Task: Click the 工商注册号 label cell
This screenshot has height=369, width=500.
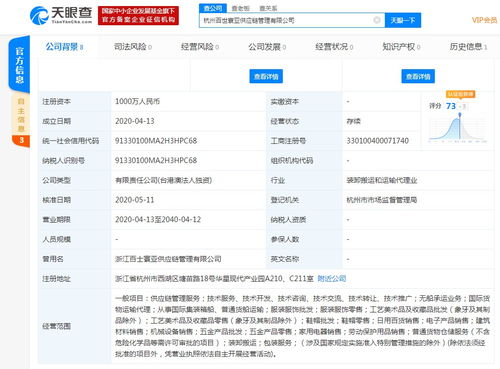Action: [304, 141]
